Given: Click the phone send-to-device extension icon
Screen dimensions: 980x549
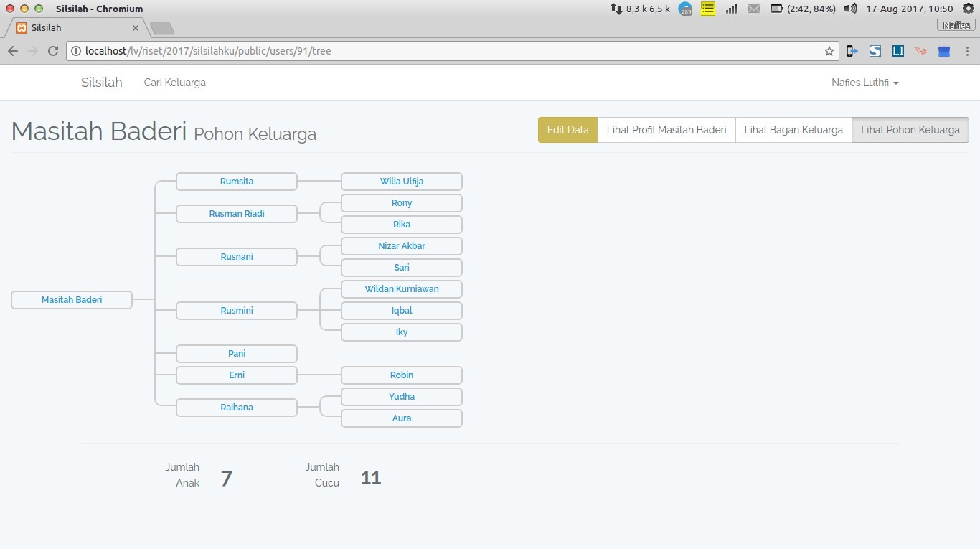Looking at the screenshot, I should [852, 51].
